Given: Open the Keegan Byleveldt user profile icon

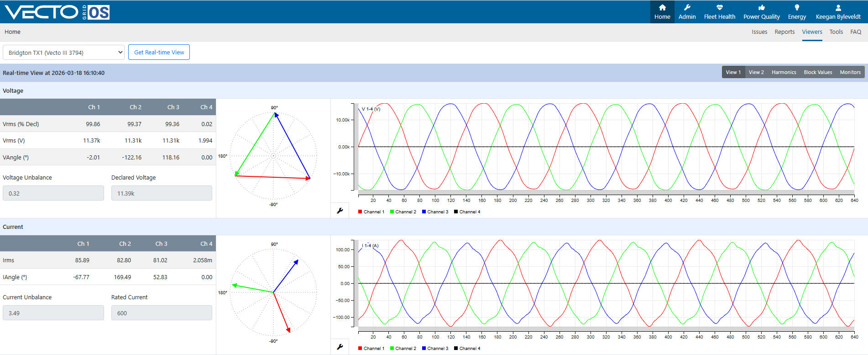Looking at the screenshot, I should (x=838, y=8).
